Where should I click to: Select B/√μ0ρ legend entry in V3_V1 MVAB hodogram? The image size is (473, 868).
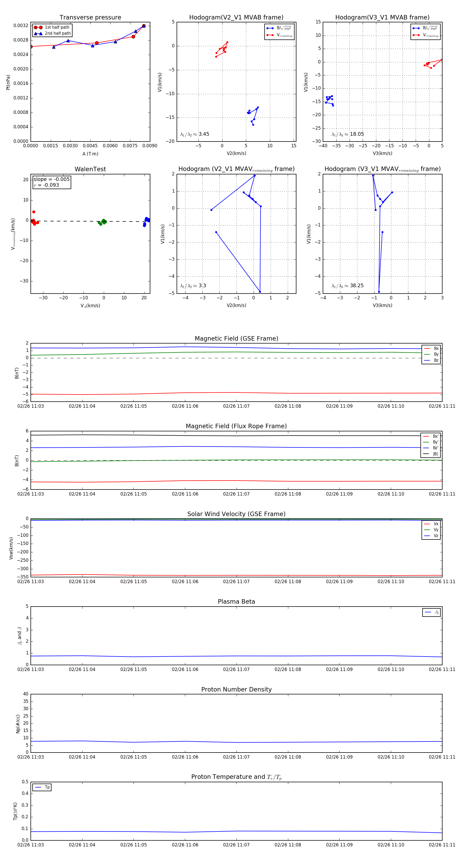click(425, 28)
